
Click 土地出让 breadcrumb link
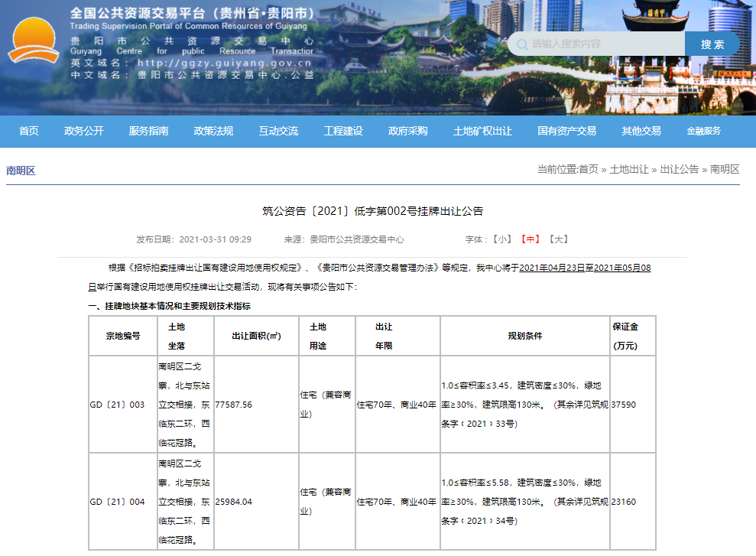click(628, 170)
